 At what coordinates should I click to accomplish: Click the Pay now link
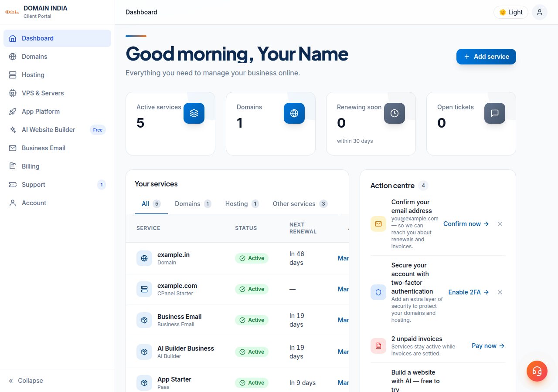pos(488,346)
